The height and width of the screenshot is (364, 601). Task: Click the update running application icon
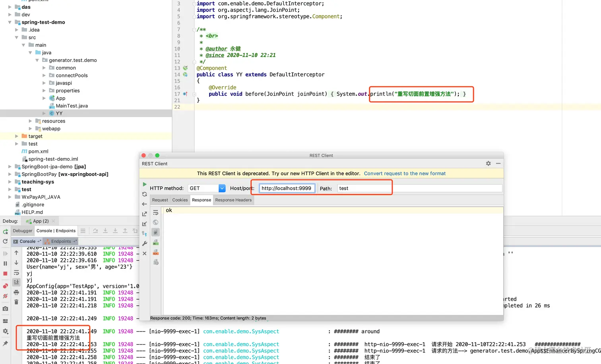[6, 241]
